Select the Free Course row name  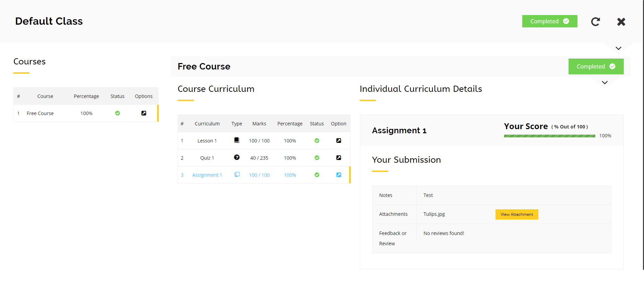click(x=40, y=113)
